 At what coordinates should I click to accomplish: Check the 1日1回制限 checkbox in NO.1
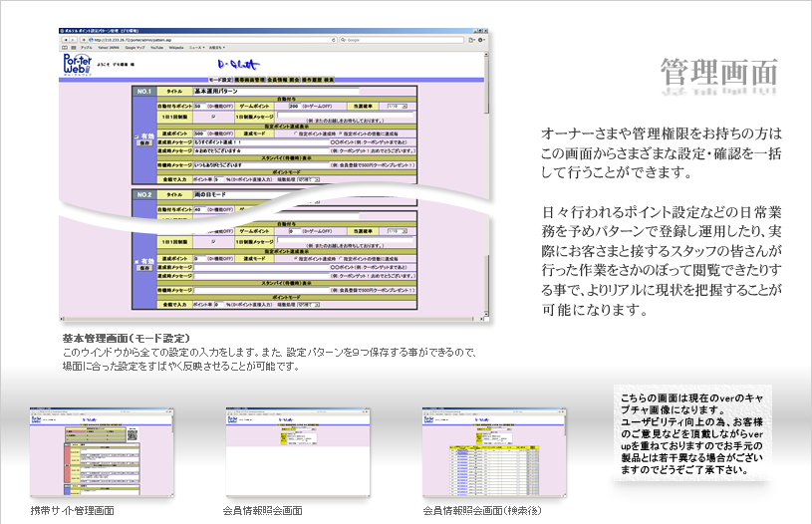pyautogui.click(x=212, y=116)
